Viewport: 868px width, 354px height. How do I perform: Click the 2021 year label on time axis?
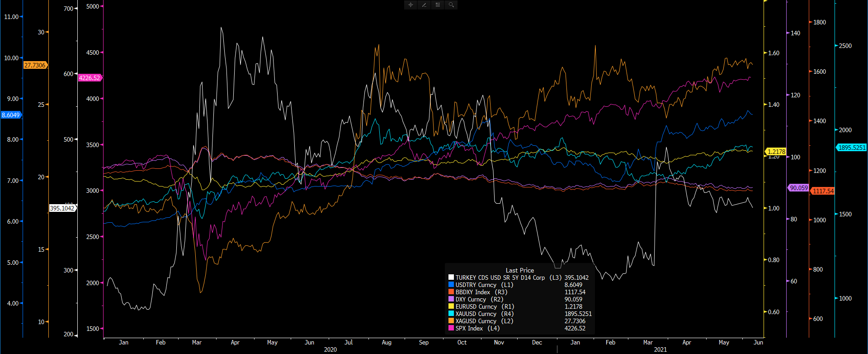point(660,349)
